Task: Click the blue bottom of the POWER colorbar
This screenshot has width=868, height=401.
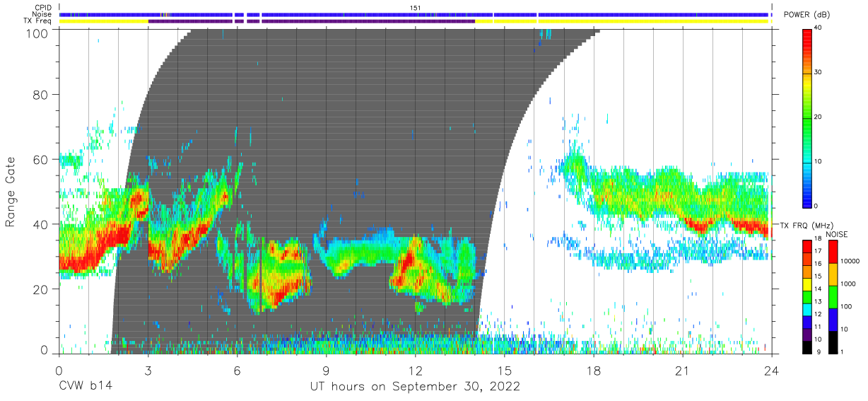Action: click(807, 198)
